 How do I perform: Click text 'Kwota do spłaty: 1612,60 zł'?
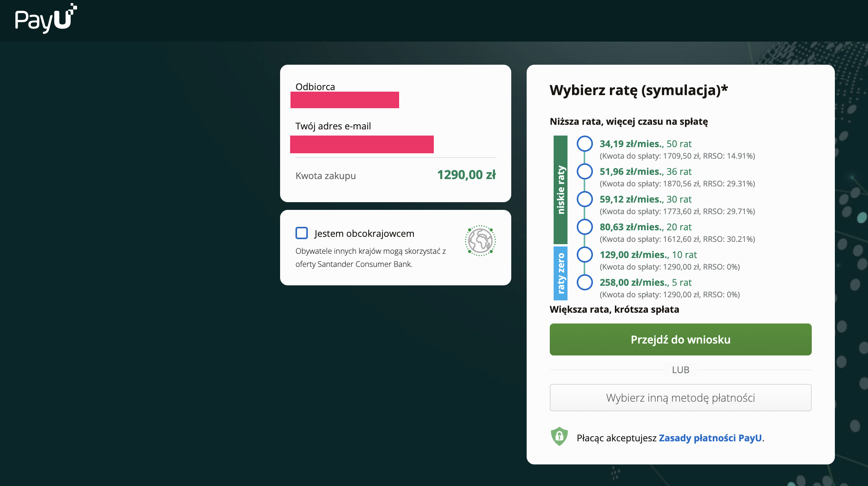point(650,239)
